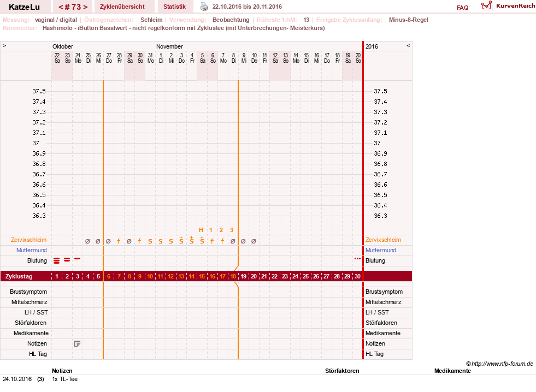This screenshot has width=536, height=392.
Task: Click the ø mucus symbol on cycle day 4
Action: point(87,241)
